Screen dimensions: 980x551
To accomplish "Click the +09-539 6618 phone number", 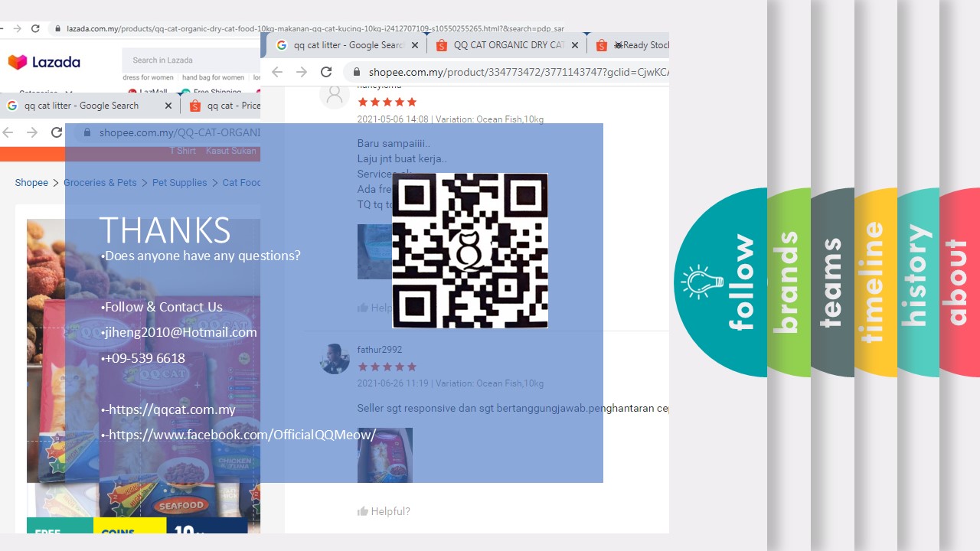I will coord(145,358).
